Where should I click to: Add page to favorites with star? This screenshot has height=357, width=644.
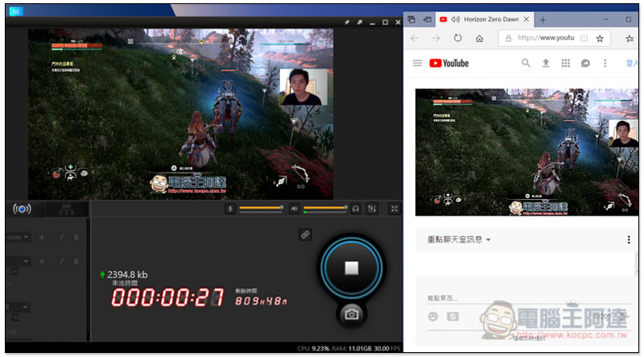(x=600, y=38)
